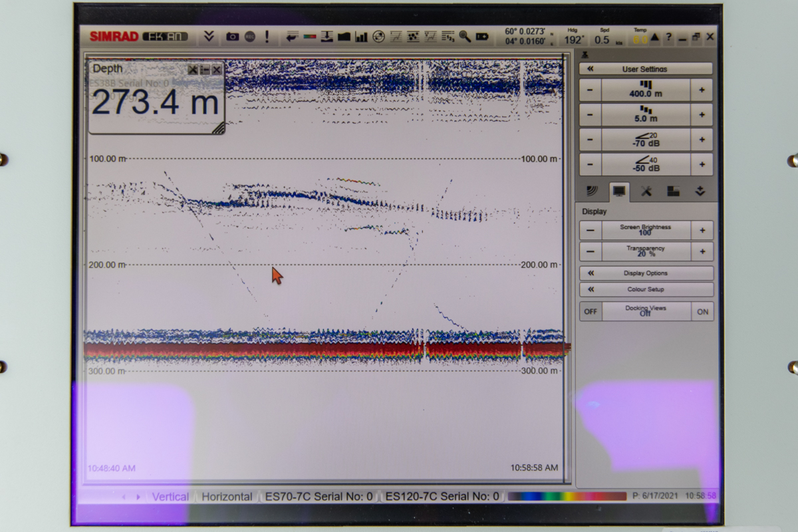798x532 pixels.
Task: Click the first line-graph info pane icon
Action: pos(396,37)
